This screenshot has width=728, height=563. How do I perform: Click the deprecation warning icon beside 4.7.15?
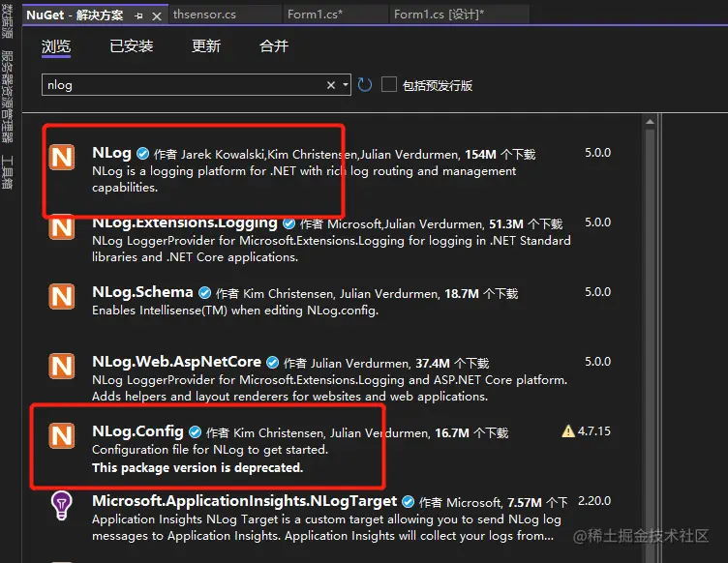pos(568,431)
